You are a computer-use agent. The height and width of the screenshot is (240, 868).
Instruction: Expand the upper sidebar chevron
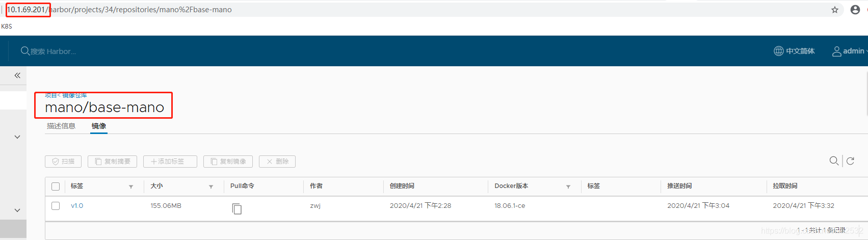tap(17, 137)
